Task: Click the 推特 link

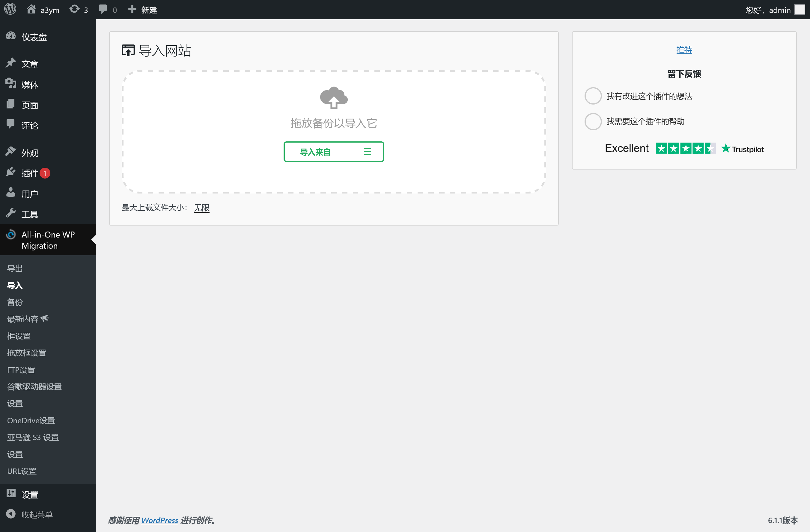Action: coord(684,50)
